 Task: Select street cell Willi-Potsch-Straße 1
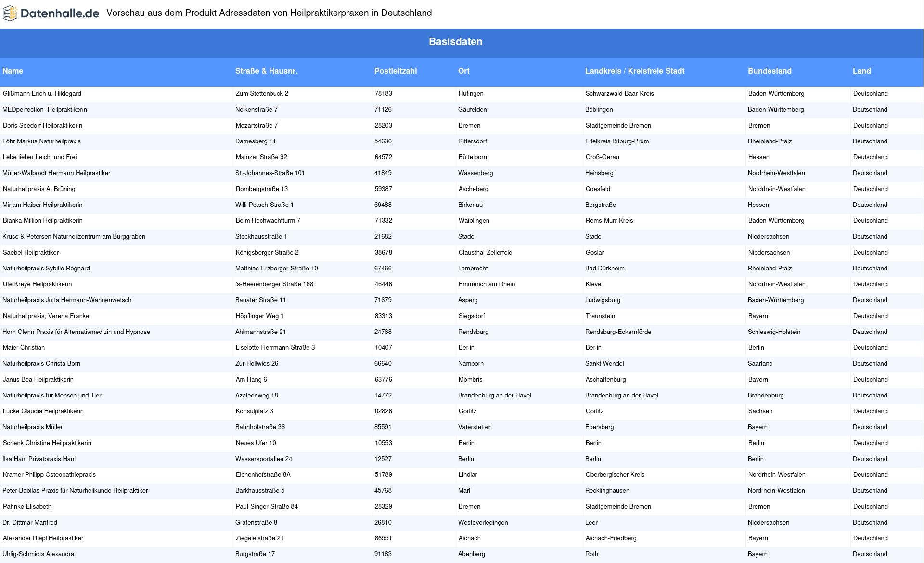(x=264, y=205)
